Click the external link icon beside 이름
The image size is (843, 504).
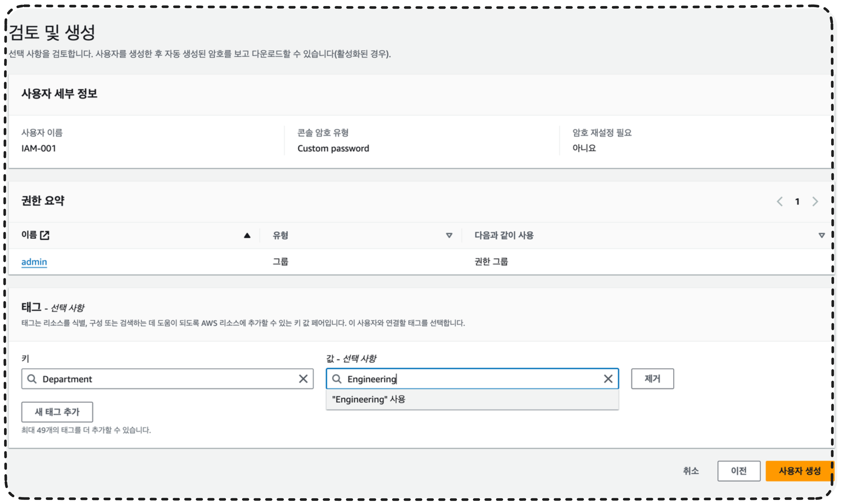pos(44,235)
